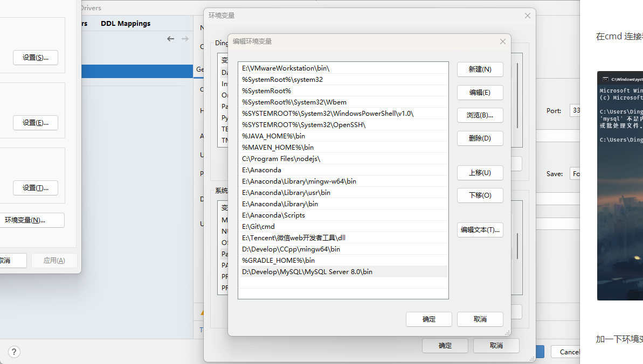Click the back navigation arrow
Image resolution: width=643 pixels, height=364 pixels.
tap(171, 38)
